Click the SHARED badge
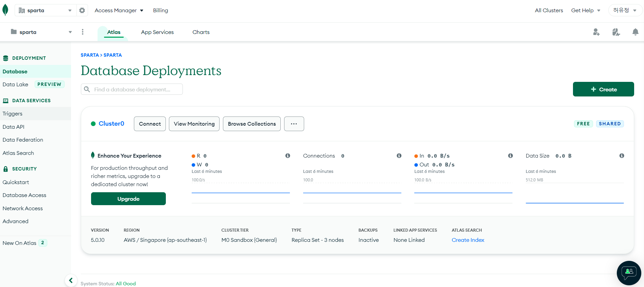 610,124
